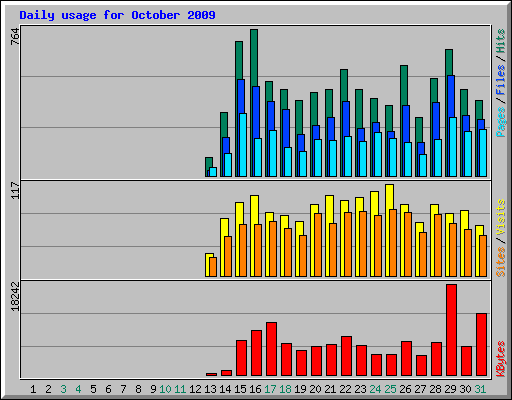Click day label 23 on the axis

[x=360, y=389]
